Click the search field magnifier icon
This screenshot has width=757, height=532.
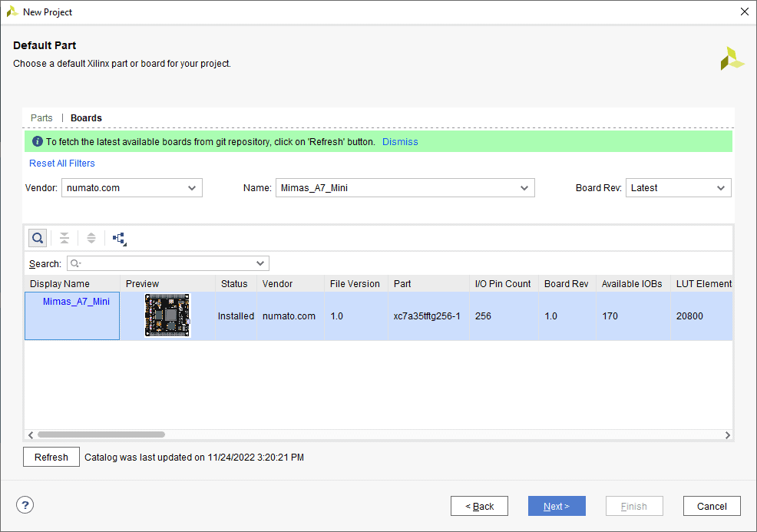[76, 263]
